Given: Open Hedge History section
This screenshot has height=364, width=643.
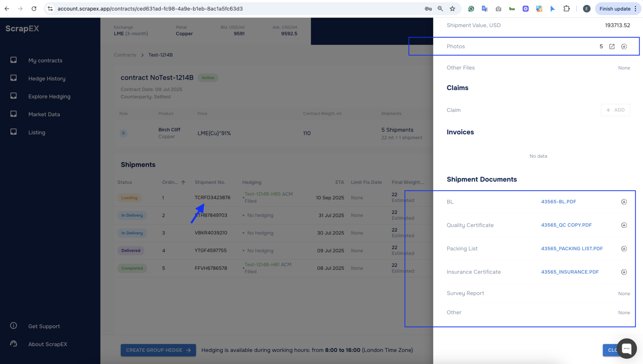Looking at the screenshot, I should [47, 78].
